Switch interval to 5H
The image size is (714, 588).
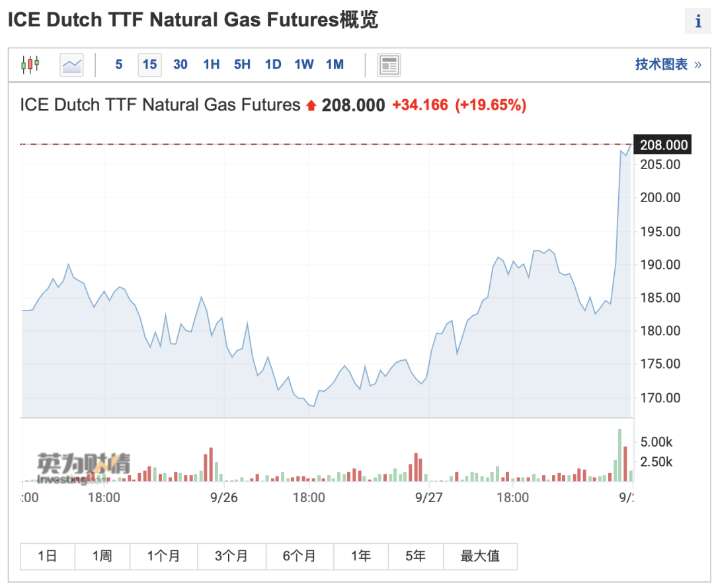coord(242,64)
